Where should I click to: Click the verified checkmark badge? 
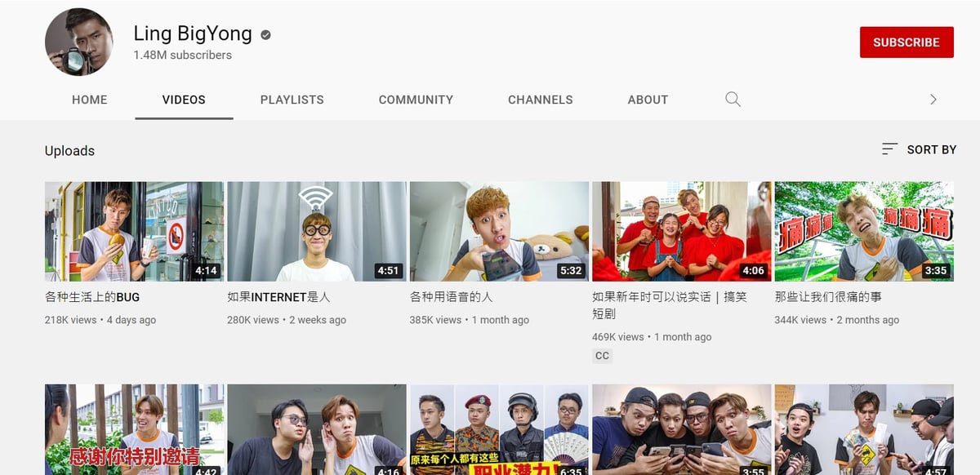click(x=265, y=34)
